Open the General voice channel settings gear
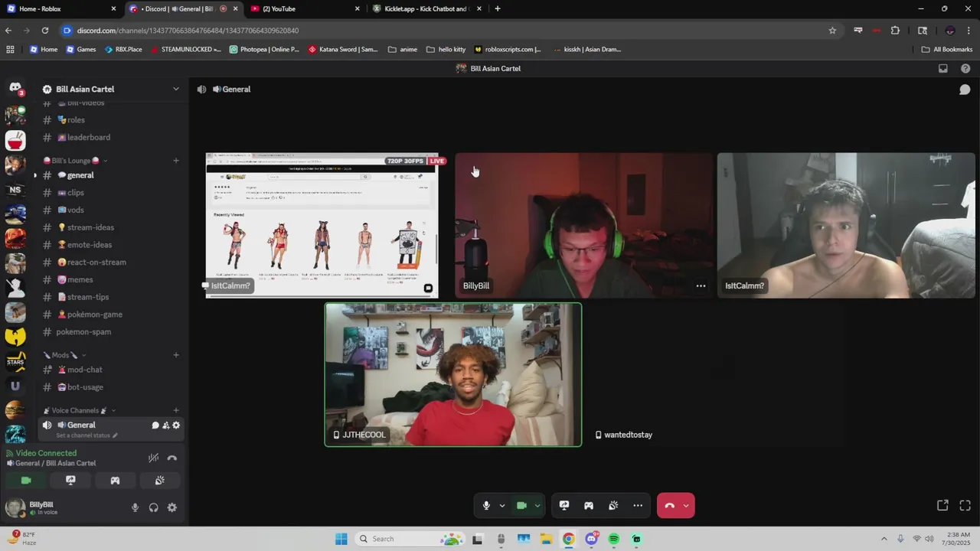The width and height of the screenshot is (980, 551). pos(176,425)
